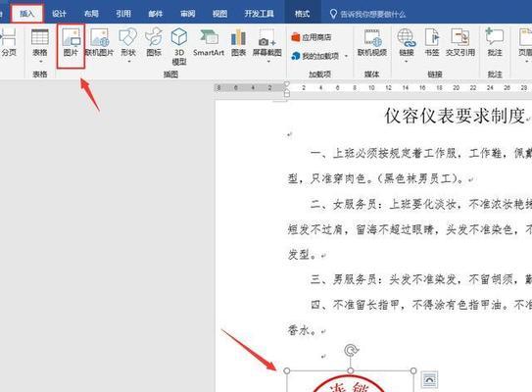Image resolution: width=532 pixels, height=392 pixels.
Task: Click the 告诉我你想要做什么 search box
Action: [x=367, y=15]
